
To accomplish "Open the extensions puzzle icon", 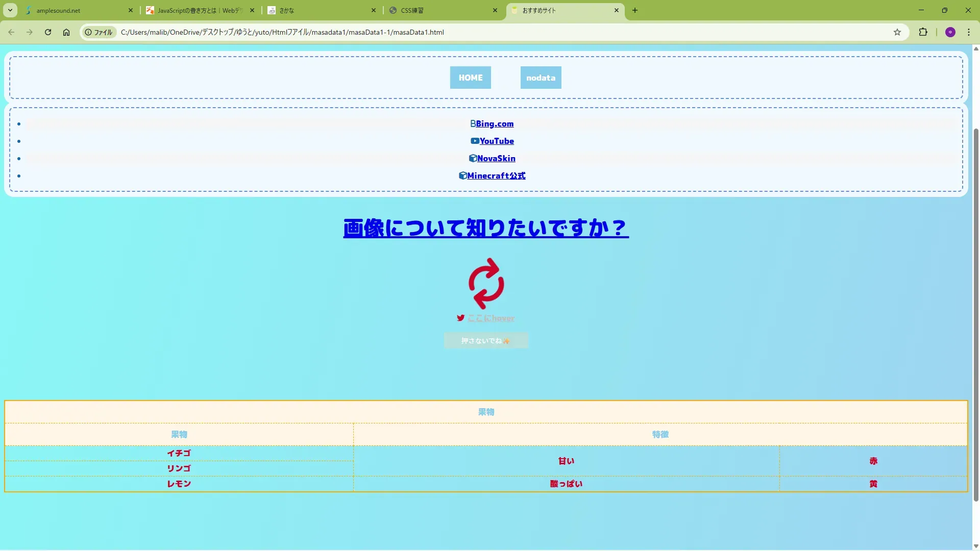I will click(923, 32).
